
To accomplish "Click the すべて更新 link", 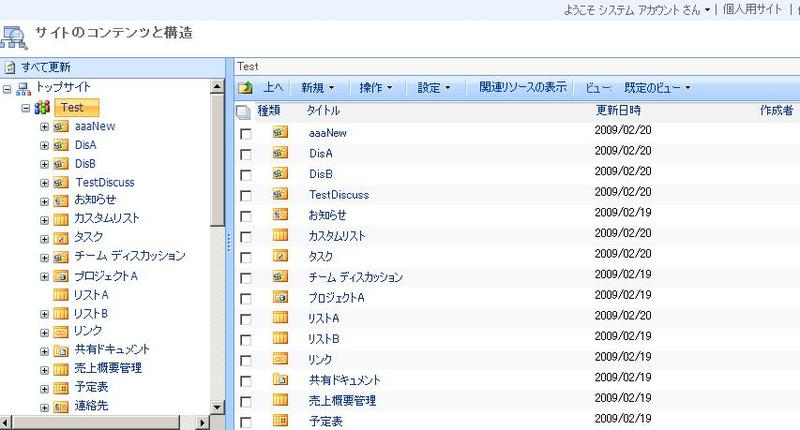I will [x=46, y=67].
